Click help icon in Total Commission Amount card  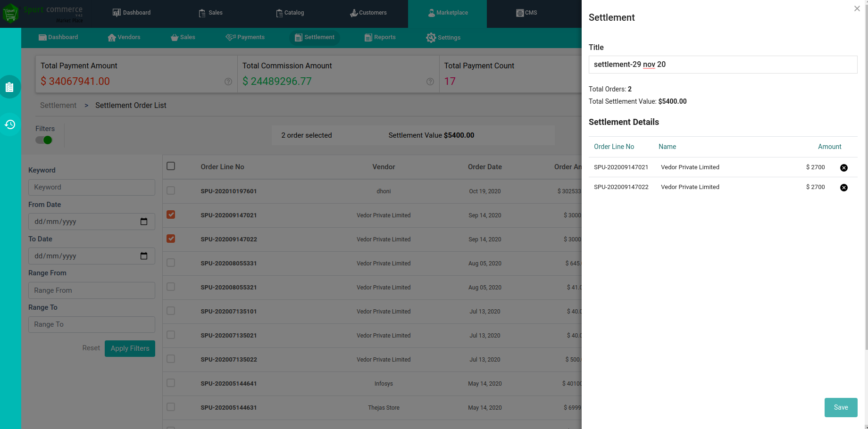[430, 82]
